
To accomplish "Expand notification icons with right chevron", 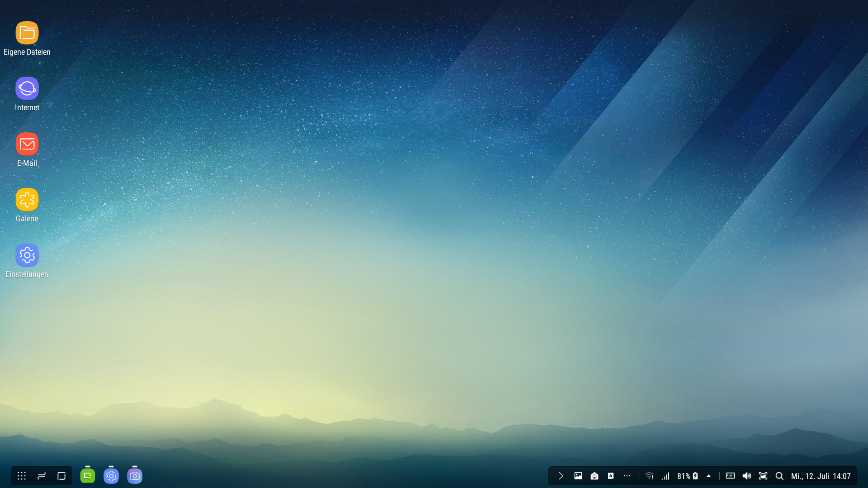I will pyautogui.click(x=561, y=476).
